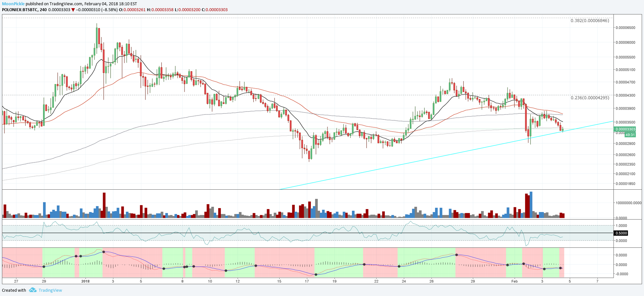Click the high value H:0.00003358
644x296 pixels.
point(160,10)
